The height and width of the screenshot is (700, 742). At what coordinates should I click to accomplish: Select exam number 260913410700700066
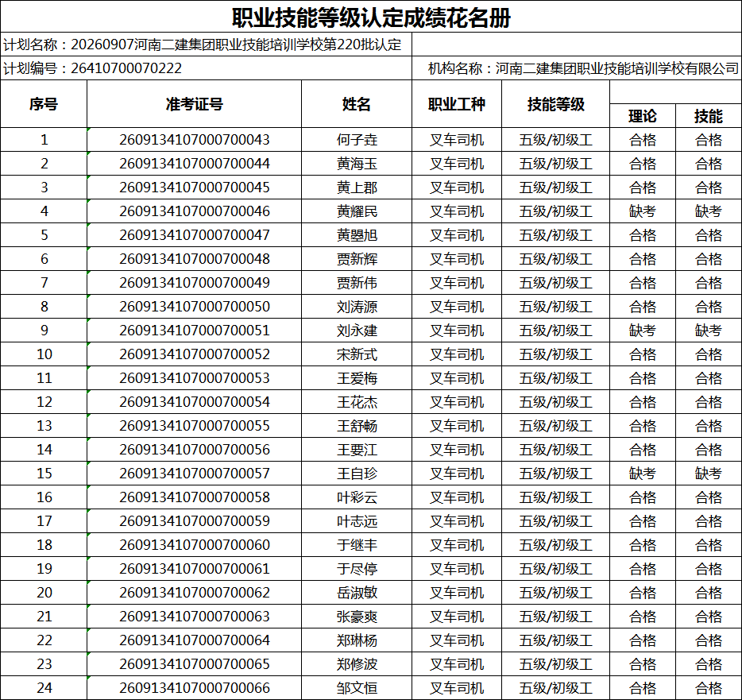194,688
